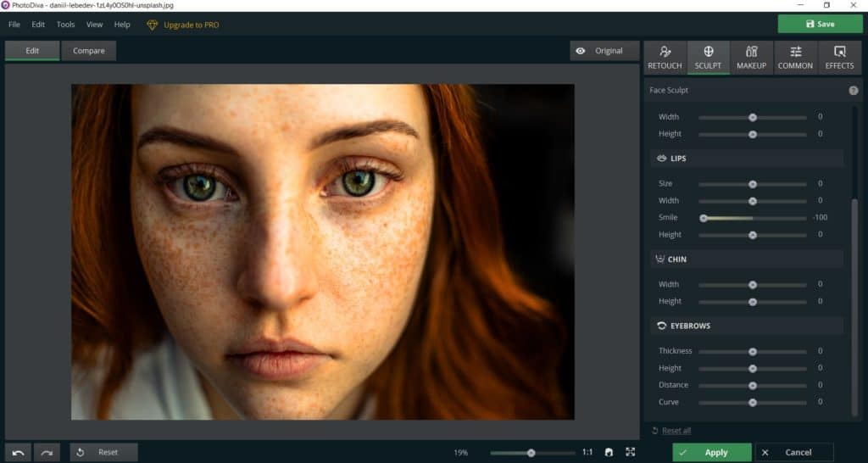Open the Tools menu

(x=65, y=25)
